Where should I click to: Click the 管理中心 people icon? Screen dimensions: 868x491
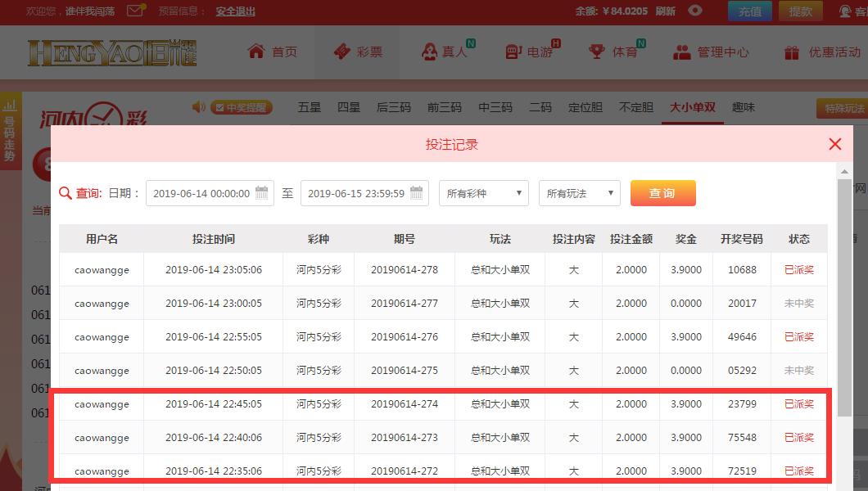tap(682, 52)
